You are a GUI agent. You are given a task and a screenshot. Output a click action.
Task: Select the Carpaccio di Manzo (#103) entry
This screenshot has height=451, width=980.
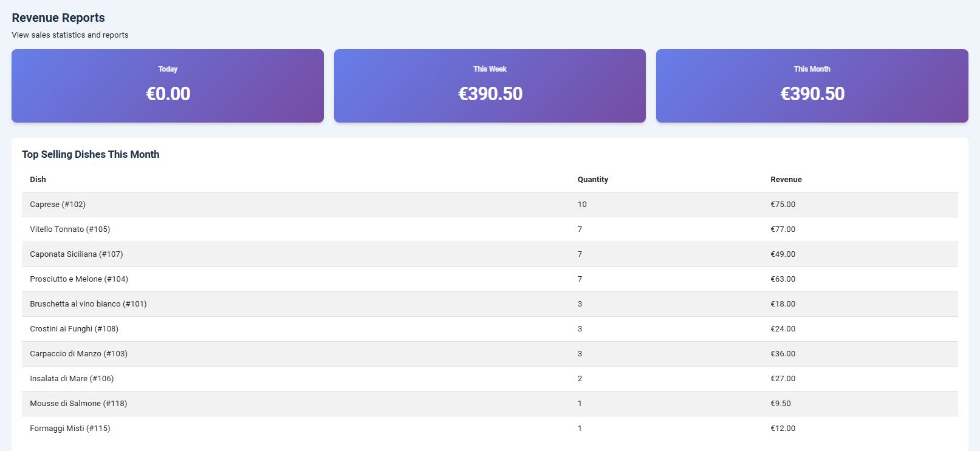(79, 354)
